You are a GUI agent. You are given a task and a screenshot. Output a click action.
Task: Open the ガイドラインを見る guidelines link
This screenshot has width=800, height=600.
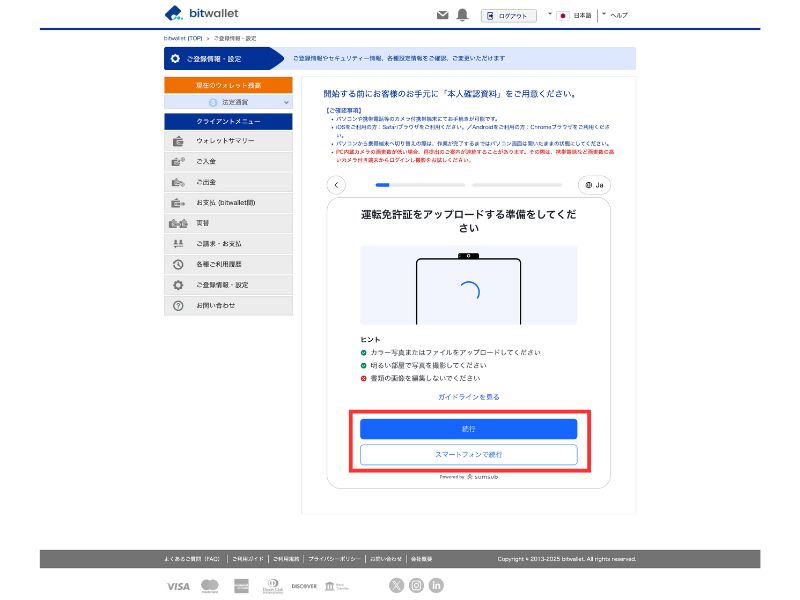(x=468, y=397)
